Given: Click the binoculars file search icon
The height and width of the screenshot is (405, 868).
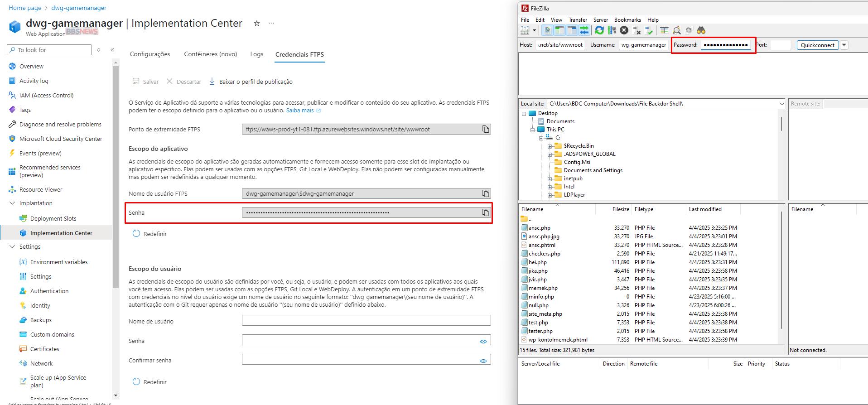Looking at the screenshot, I should coord(701,30).
